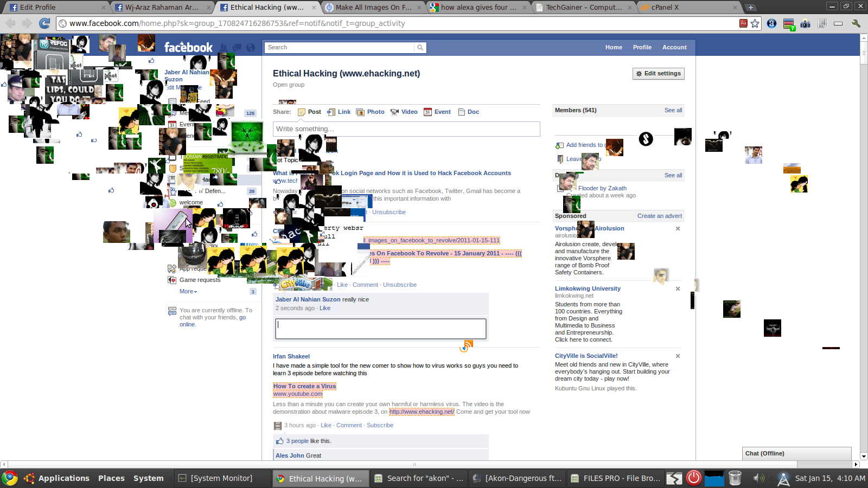Click the red power button in panel

point(693,478)
